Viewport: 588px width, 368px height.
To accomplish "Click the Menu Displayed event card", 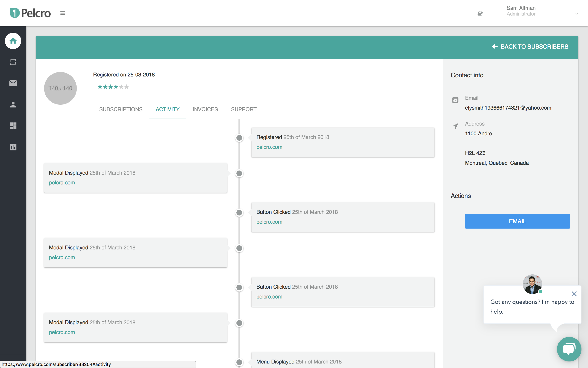I will 343,360.
